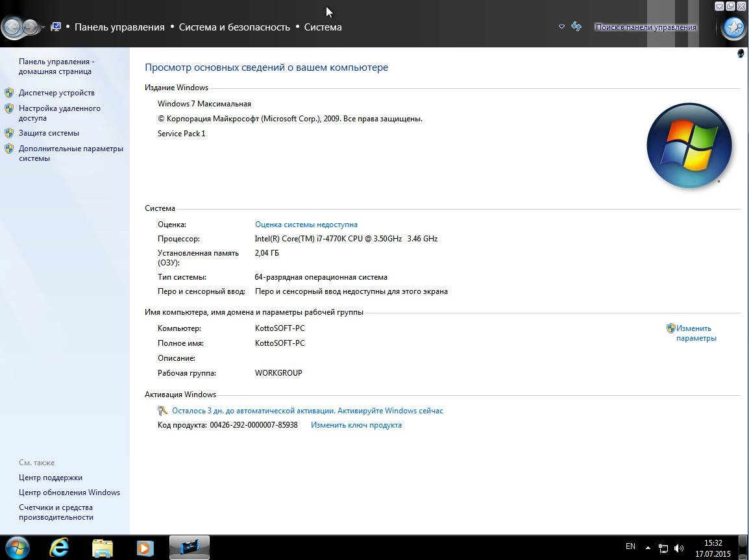Click shield icon beside Защита системы
The width and height of the screenshot is (749, 560).
click(x=9, y=133)
